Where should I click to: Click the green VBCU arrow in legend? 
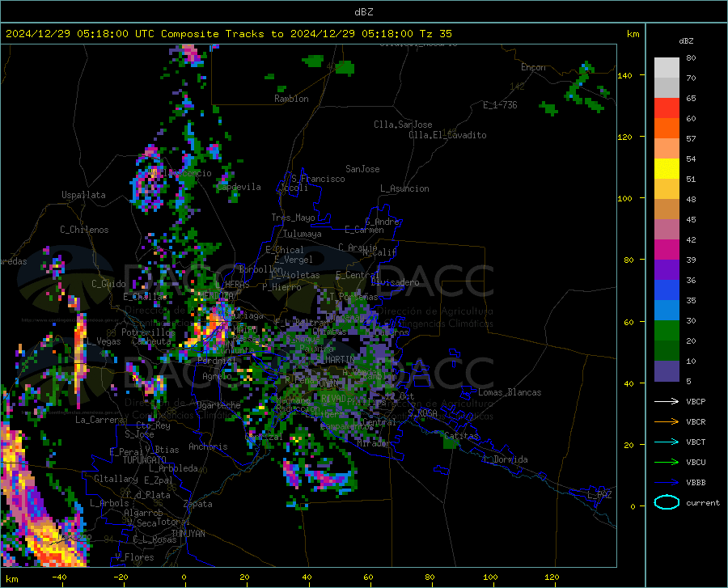667,463
